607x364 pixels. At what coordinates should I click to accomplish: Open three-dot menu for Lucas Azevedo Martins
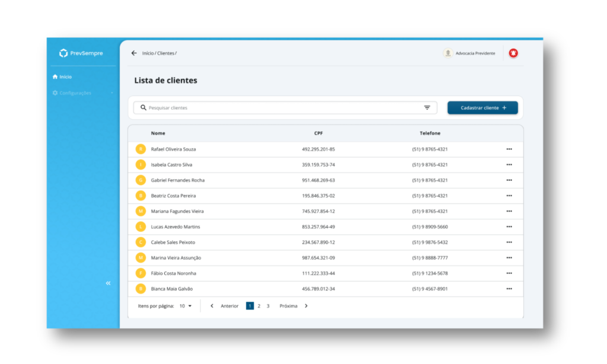tap(509, 227)
